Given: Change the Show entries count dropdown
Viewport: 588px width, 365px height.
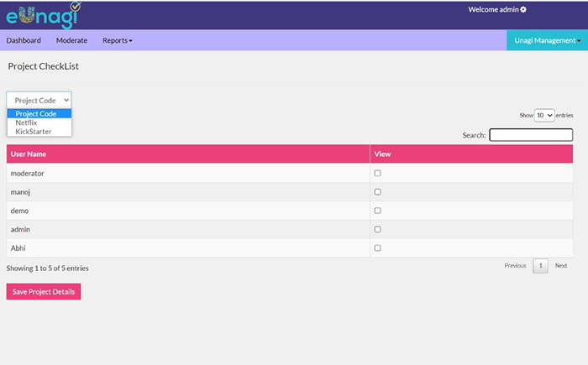Looking at the screenshot, I should (544, 115).
